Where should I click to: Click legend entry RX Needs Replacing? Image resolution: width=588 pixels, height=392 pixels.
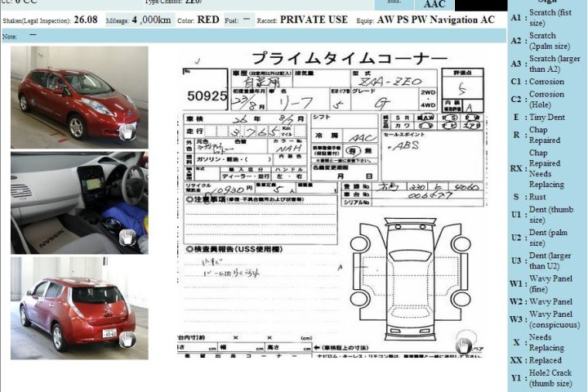point(537,169)
